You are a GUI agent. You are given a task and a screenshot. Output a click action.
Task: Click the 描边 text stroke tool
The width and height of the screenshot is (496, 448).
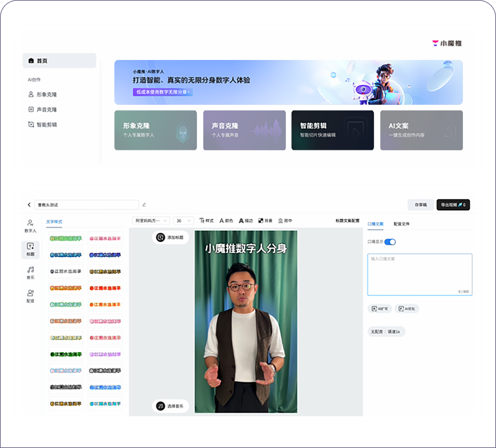pos(246,221)
